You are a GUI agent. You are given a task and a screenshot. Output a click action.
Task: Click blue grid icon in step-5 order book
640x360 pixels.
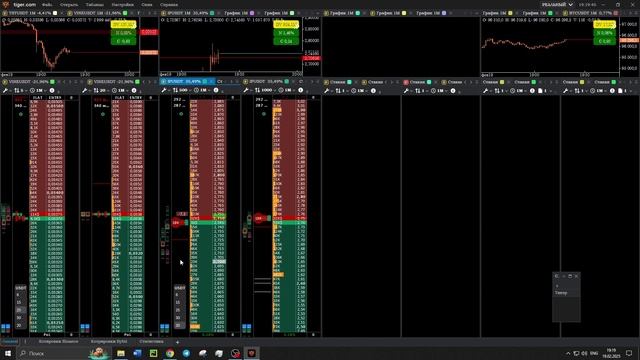tap(6, 327)
